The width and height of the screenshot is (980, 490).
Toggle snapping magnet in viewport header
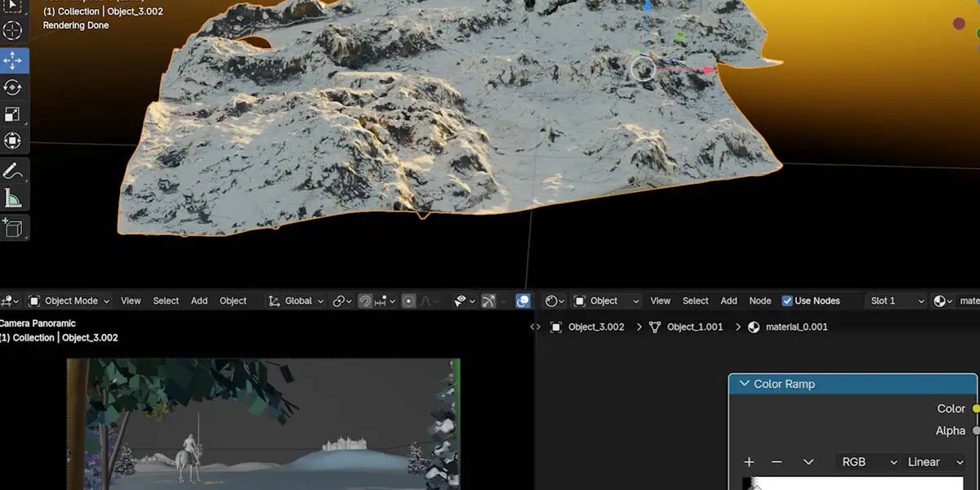365,301
